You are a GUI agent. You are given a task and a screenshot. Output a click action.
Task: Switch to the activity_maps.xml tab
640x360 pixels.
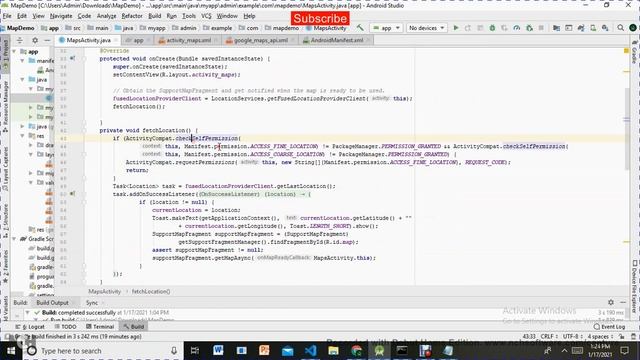pos(189,40)
